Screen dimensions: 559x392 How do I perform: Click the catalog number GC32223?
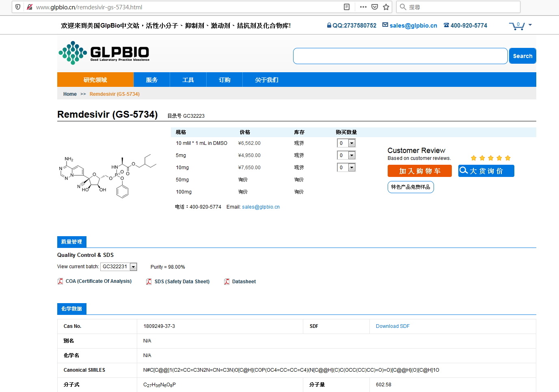click(194, 116)
